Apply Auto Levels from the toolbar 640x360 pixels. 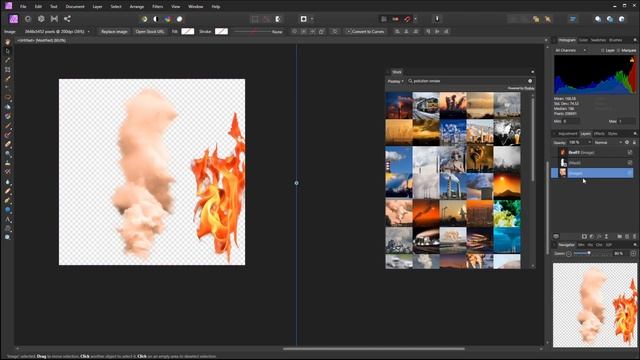click(x=144, y=19)
